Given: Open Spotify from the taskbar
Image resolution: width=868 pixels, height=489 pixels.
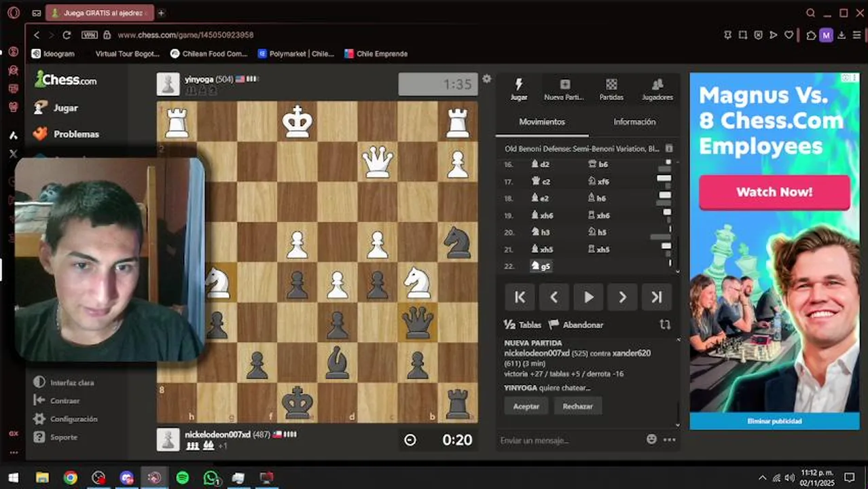Looking at the screenshot, I should coord(182,477).
